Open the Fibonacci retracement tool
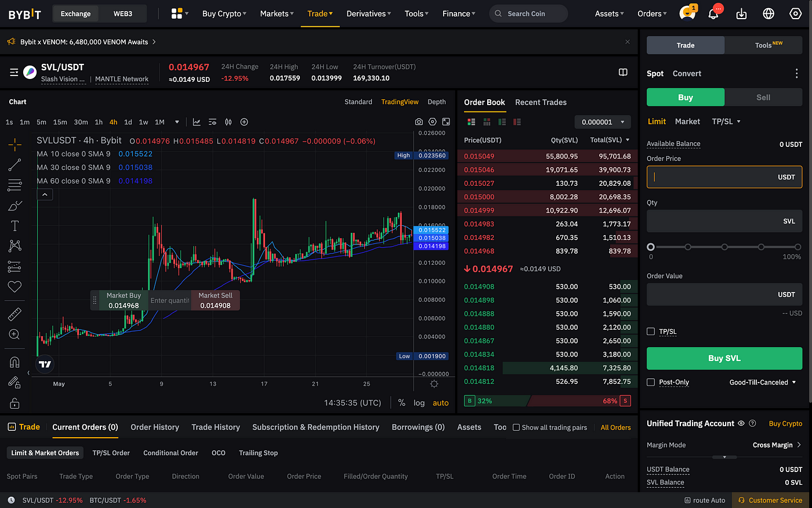Image resolution: width=812 pixels, height=508 pixels. point(14,185)
